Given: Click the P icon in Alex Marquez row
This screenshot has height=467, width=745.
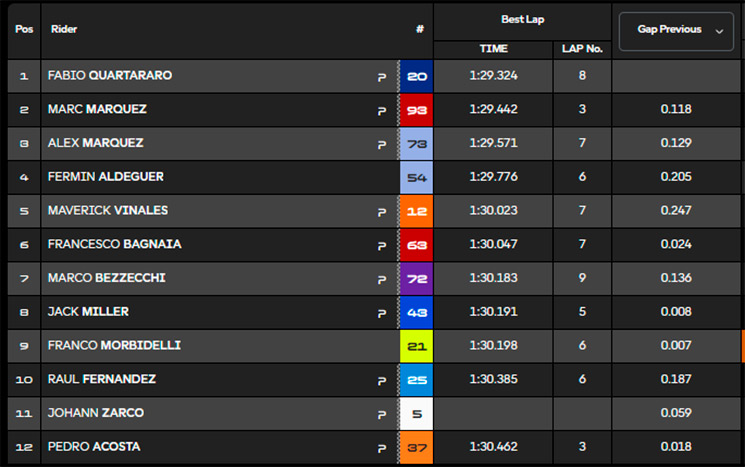Looking at the screenshot, I should [382, 144].
